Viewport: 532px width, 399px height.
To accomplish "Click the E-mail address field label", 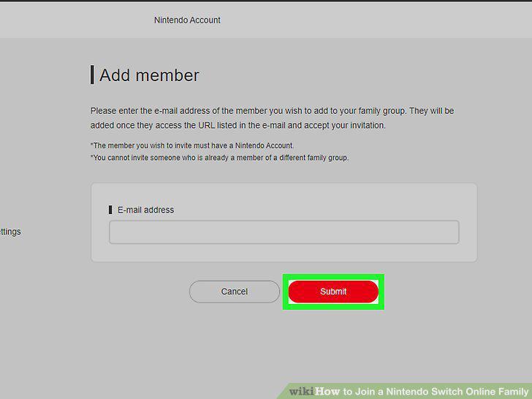I will click(x=145, y=210).
